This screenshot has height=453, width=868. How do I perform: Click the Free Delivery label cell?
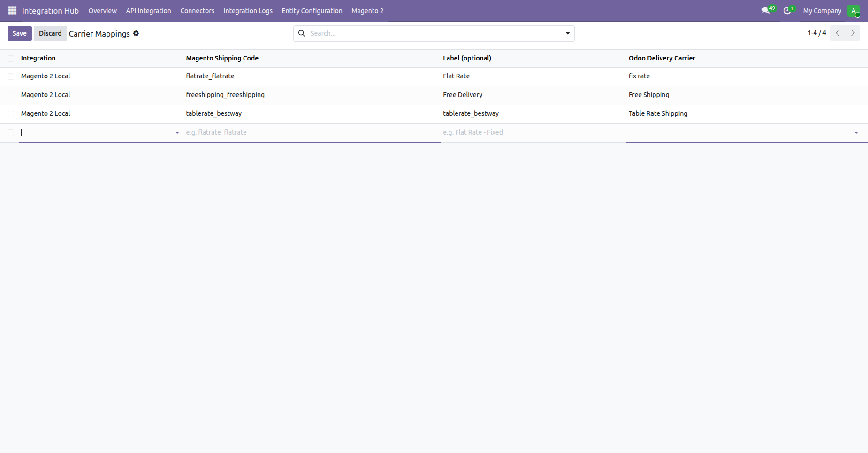pos(533,95)
